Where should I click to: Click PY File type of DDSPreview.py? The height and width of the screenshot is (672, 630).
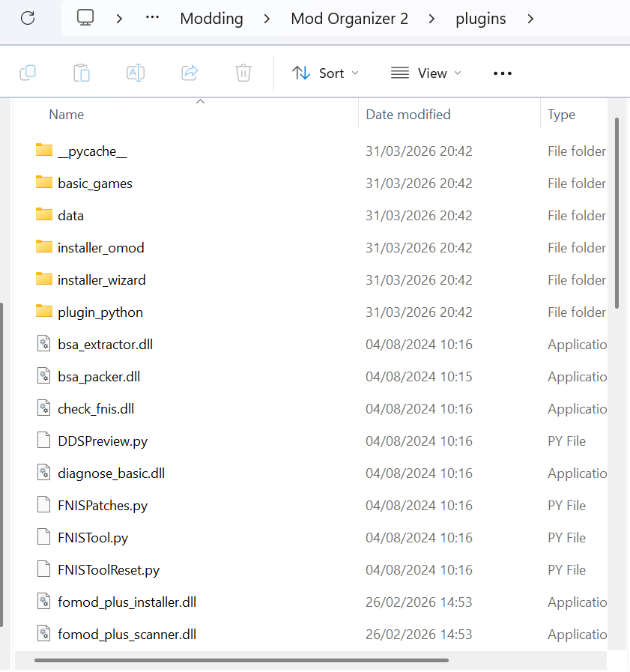tap(566, 441)
